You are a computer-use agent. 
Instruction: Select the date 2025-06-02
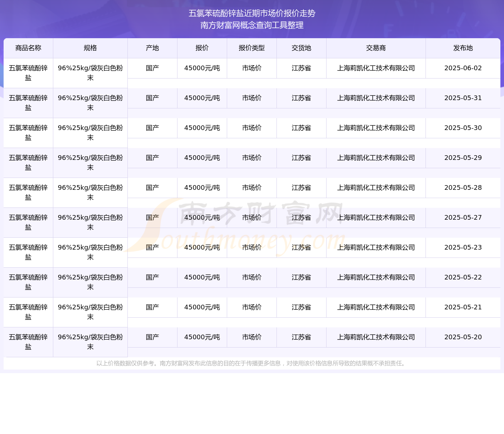463,68
